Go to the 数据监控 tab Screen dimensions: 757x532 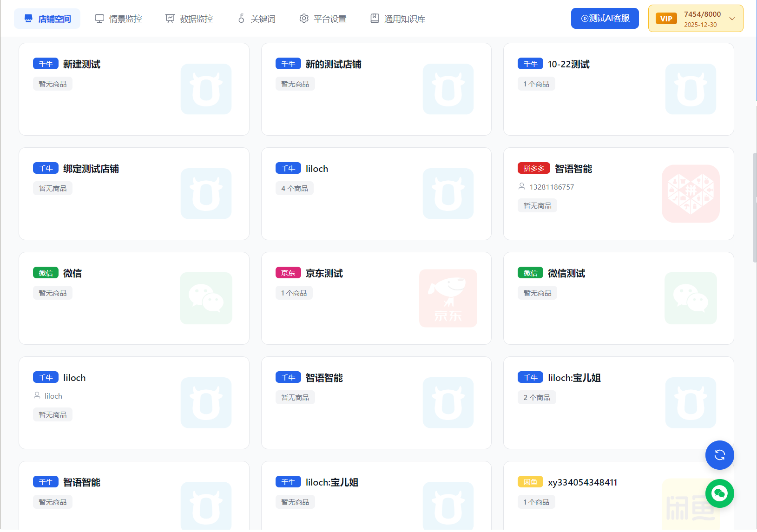tap(189, 19)
